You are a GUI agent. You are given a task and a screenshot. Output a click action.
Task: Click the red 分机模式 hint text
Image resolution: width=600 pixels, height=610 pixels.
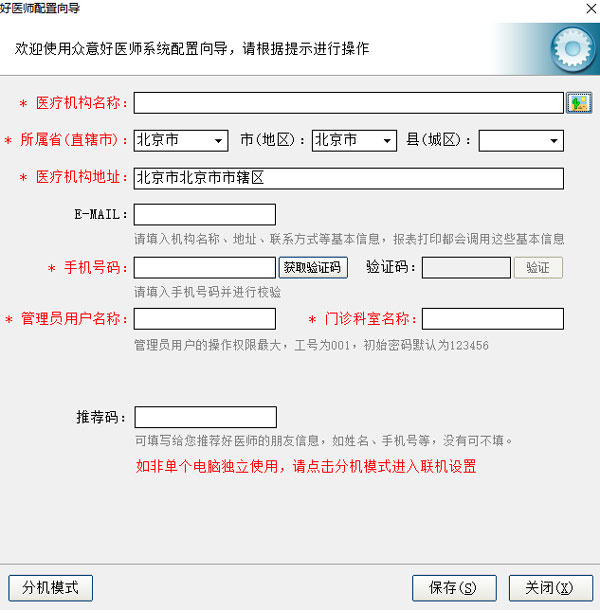(306, 466)
